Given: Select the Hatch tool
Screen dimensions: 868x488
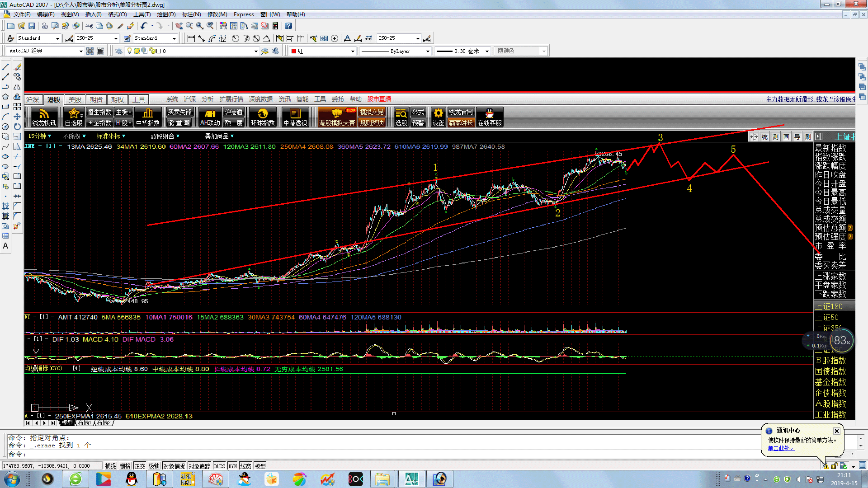Looking at the screenshot, I should tap(5, 206).
